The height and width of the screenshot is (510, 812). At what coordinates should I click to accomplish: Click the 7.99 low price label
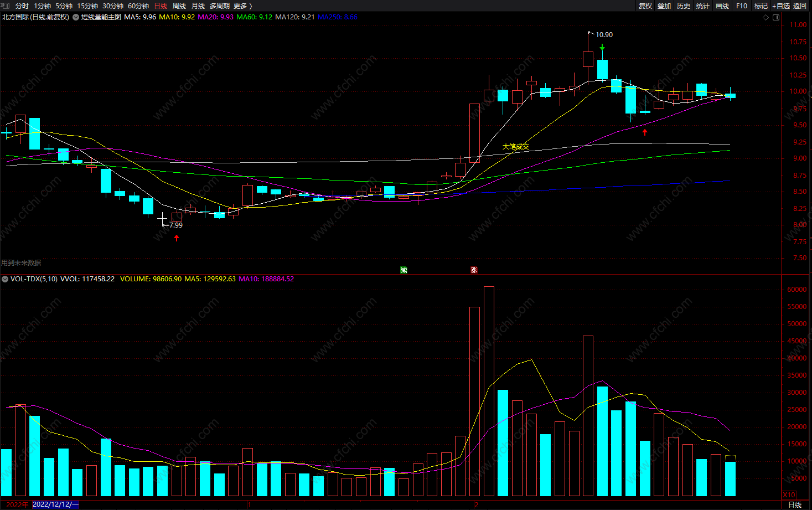[176, 225]
